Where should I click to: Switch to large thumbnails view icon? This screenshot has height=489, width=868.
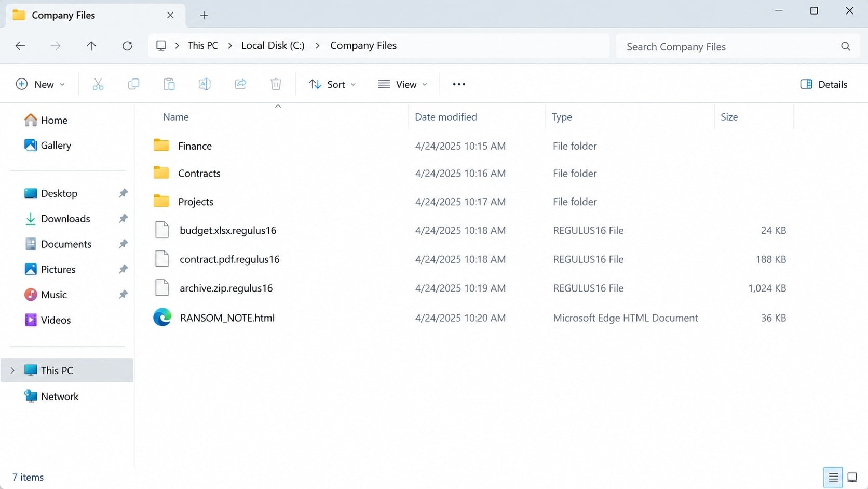point(852,477)
